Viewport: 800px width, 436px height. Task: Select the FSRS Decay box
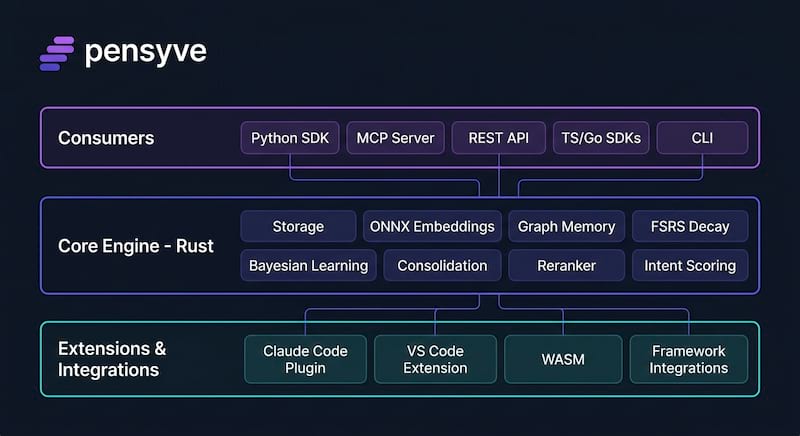click(690, 226)
